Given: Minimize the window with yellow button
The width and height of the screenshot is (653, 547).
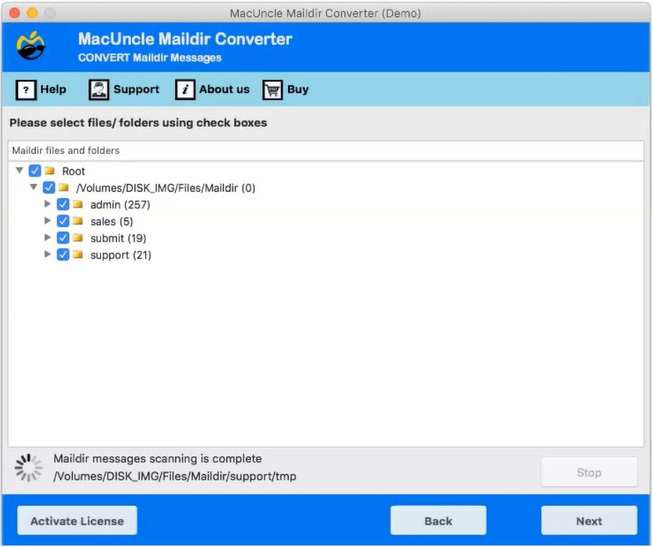Looking at the screenshot, I should [32, 13].
